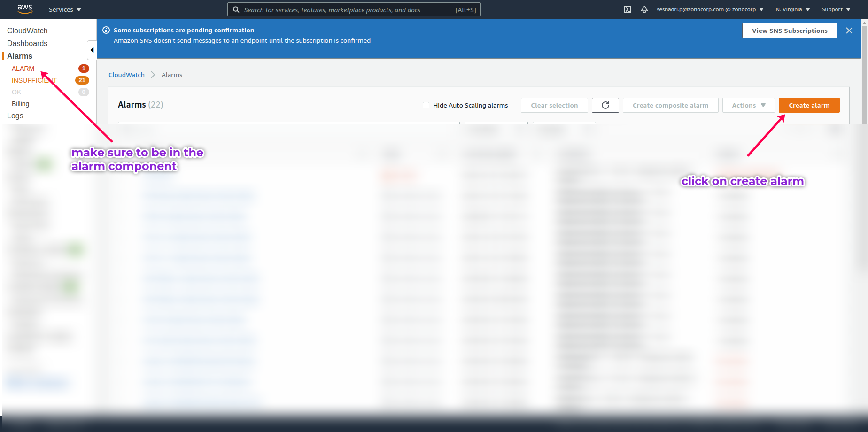Expand the account menu for seshadri.p@zohocorp.com
The height and width of the screenshot is (432, 868).
(710, 9)
